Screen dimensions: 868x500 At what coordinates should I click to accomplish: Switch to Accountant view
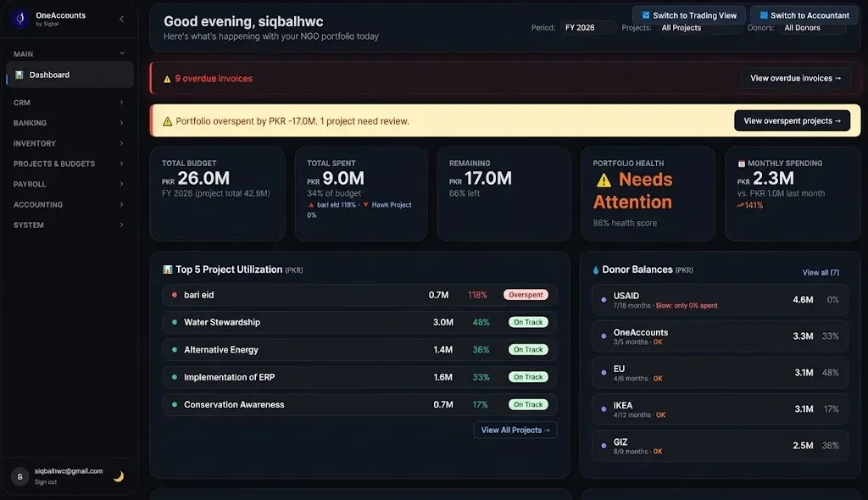click(804, 15)
